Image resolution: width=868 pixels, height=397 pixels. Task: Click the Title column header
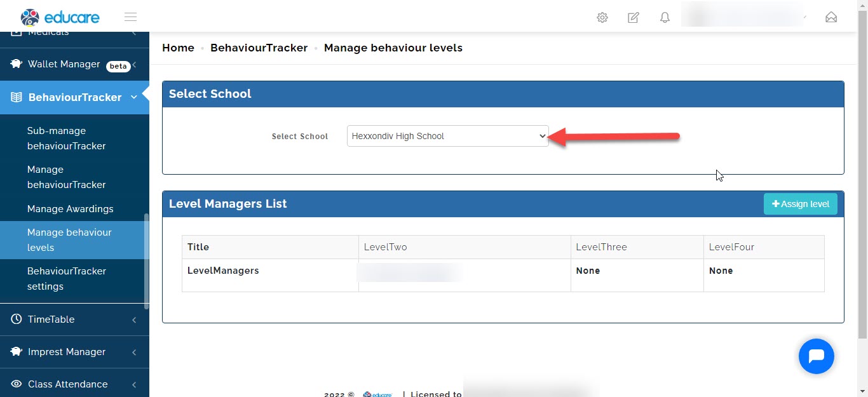270,247
